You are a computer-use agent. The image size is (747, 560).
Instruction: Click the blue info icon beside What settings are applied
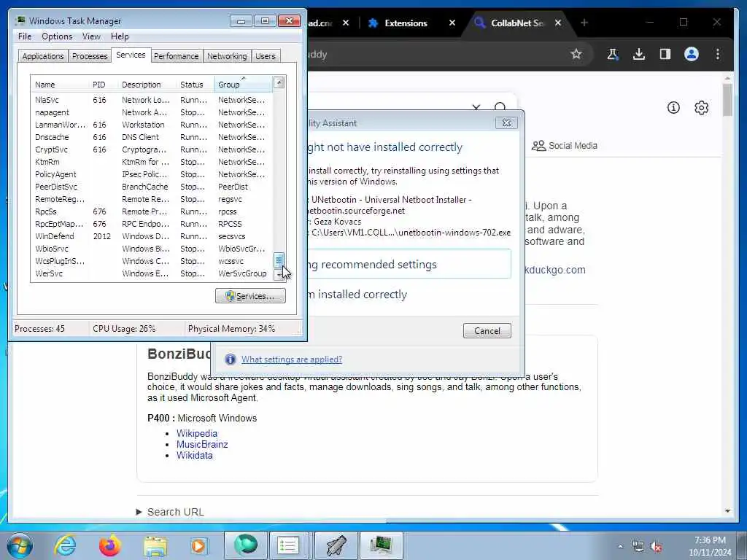(230, 359)
